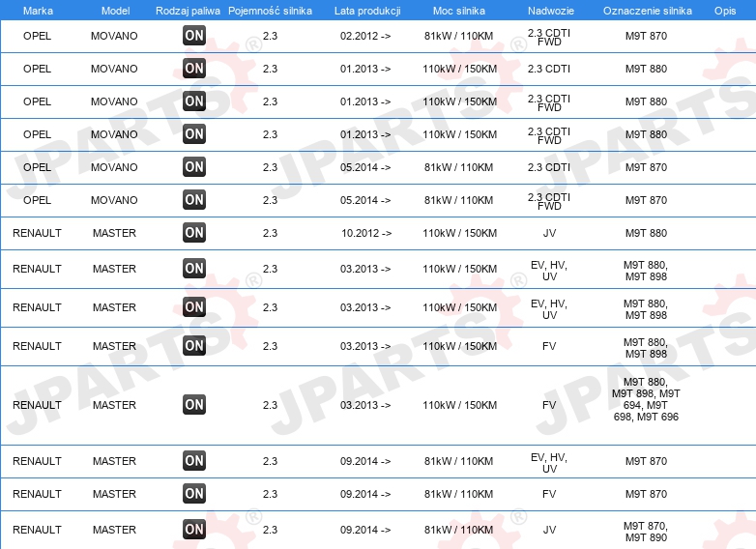The width and height of the screenshot is (756, 549).
Task: Click the ON icon in the 09.2014 Master FV row
Action: [194, 494]
